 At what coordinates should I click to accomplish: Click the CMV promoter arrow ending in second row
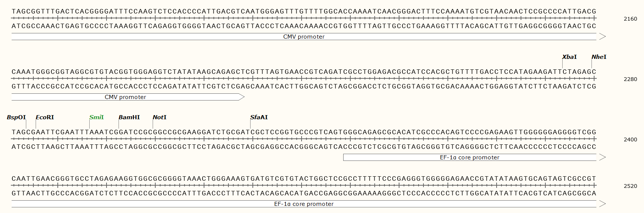[x=128, y=97]
